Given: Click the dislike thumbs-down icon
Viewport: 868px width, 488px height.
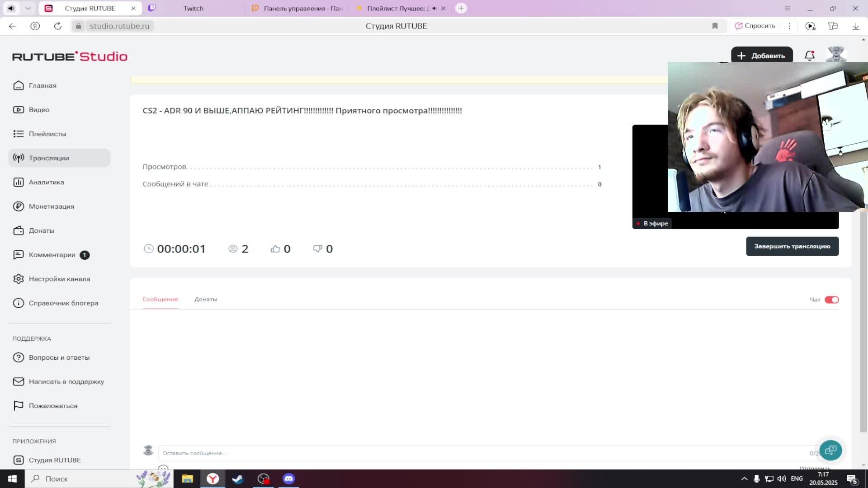Looking at the screenshot, I should (317, 249).
